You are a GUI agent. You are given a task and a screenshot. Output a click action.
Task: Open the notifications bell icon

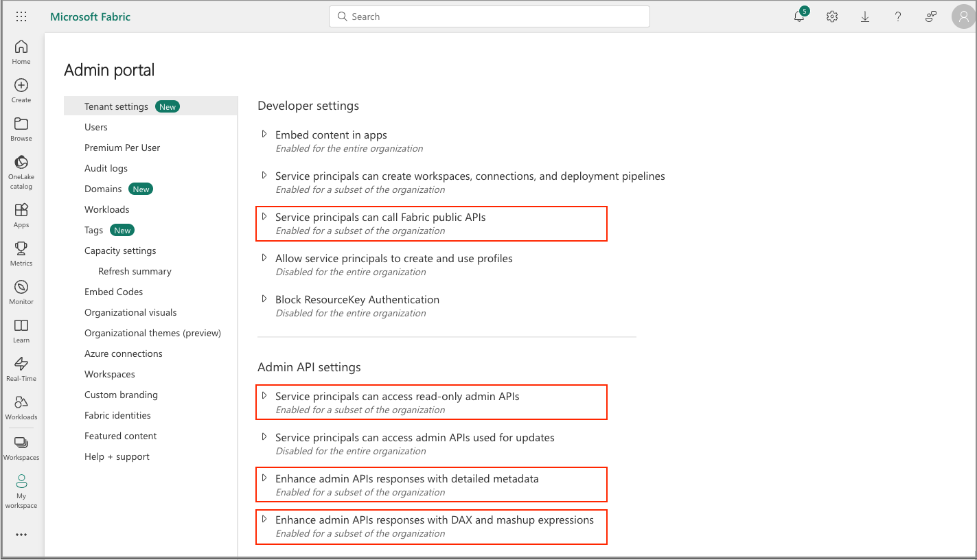click(798, 17)
